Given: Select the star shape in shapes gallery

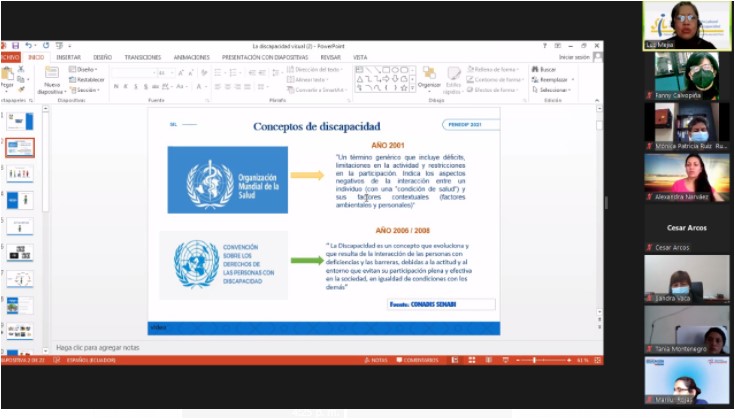Looking at the screenshot, I should click(x=404, y=88).
